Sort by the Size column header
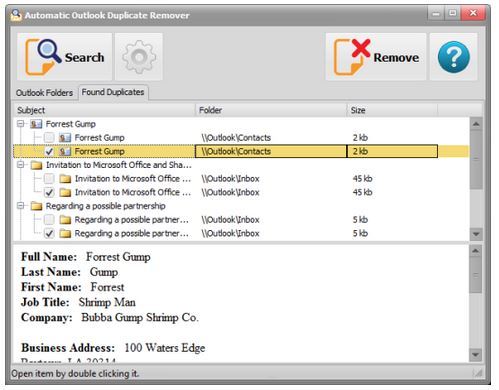The height and width of the screenshot is (390, 499). [392, 110]
